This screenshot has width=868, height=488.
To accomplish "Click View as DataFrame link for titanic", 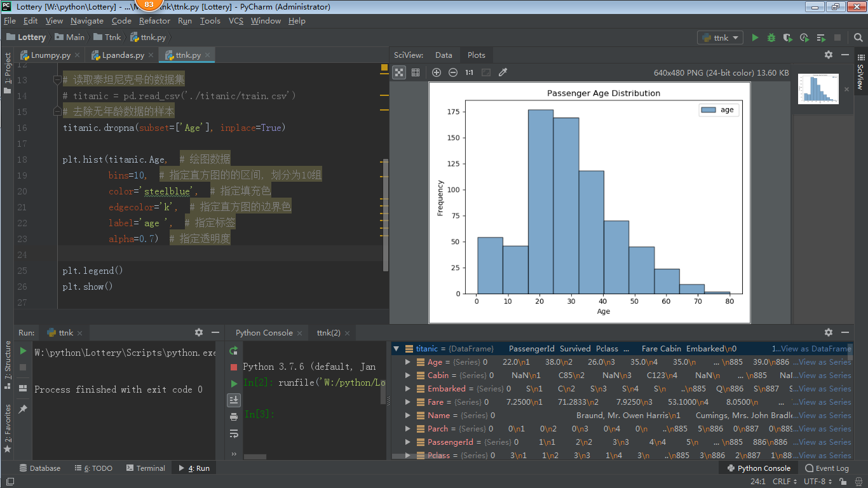I will tap(815, 349).
